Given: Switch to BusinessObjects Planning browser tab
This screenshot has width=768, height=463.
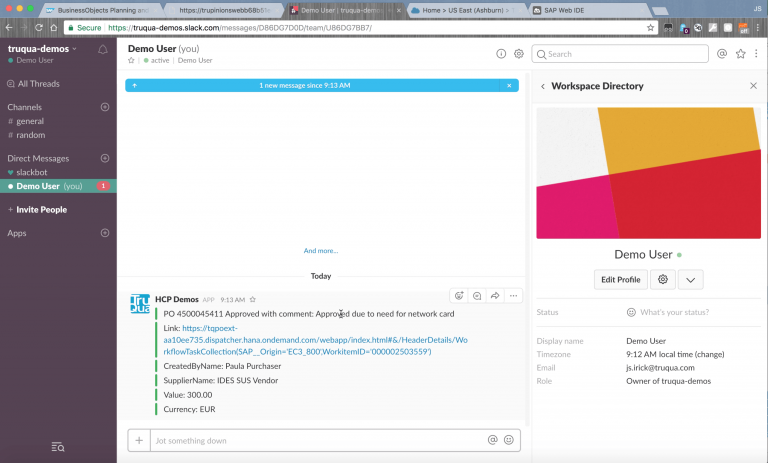Looking at the screenshot, I should pos(102,10).
